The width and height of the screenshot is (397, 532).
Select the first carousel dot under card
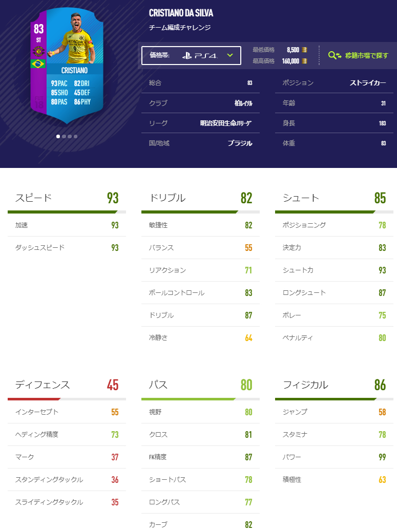[x=58, y=136]
